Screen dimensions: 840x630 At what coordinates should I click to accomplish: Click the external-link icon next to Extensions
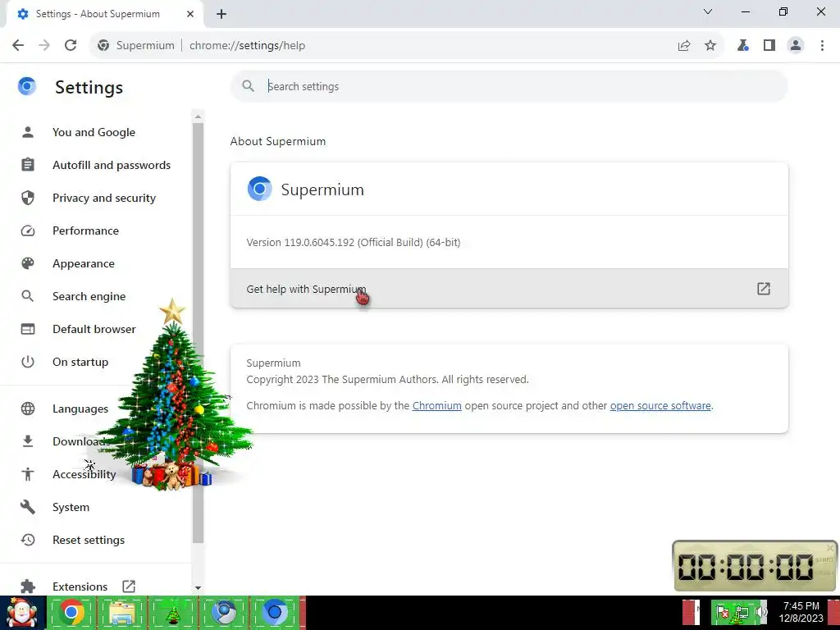[129, 586]
